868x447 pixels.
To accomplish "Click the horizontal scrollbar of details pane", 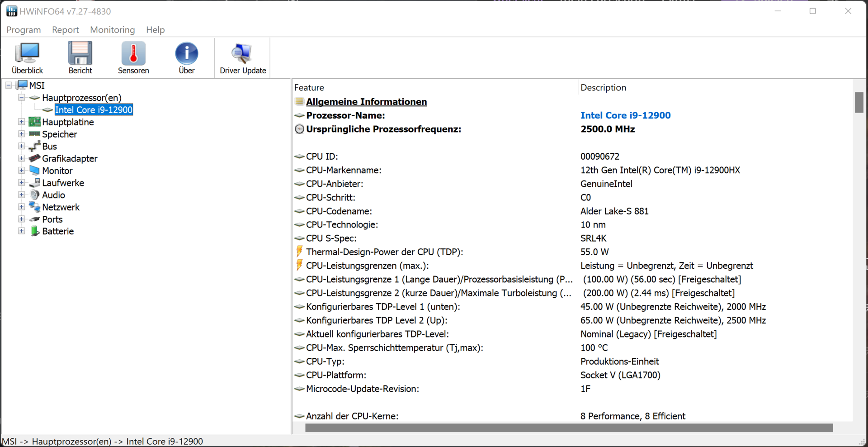I will click(x=569, y=428).
